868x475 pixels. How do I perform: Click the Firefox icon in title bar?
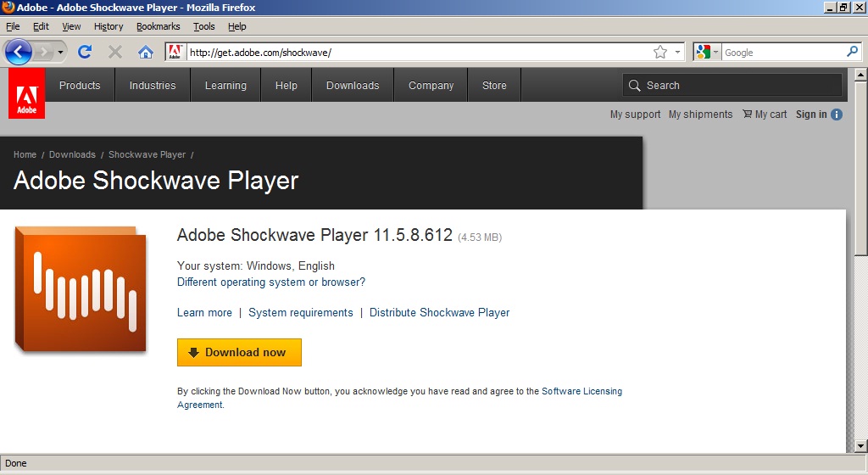pyautogui.click(x=8, y=7)
